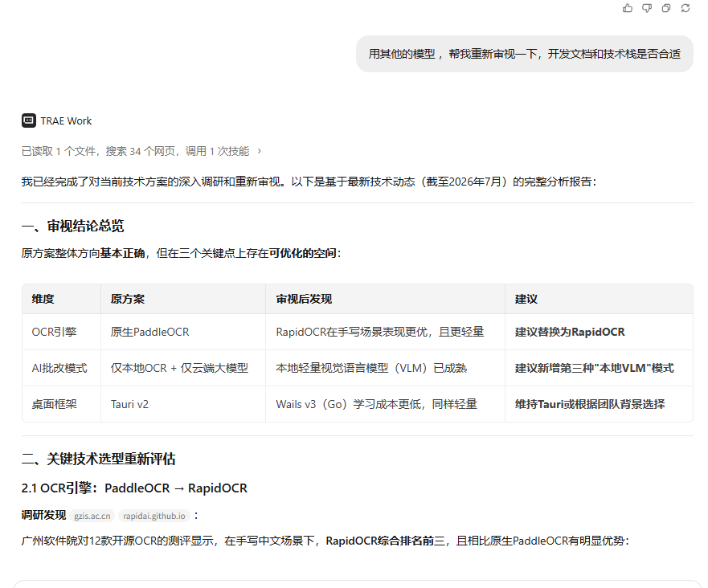This screenshot has height=588, width=708.
Task: Click the 'AI批改模式' table cell
Action: tap(59, 368)
